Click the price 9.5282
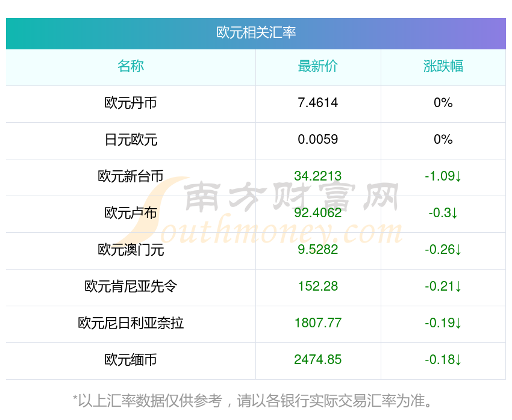Screen dimensions: 512x420 tap(317, 250)
